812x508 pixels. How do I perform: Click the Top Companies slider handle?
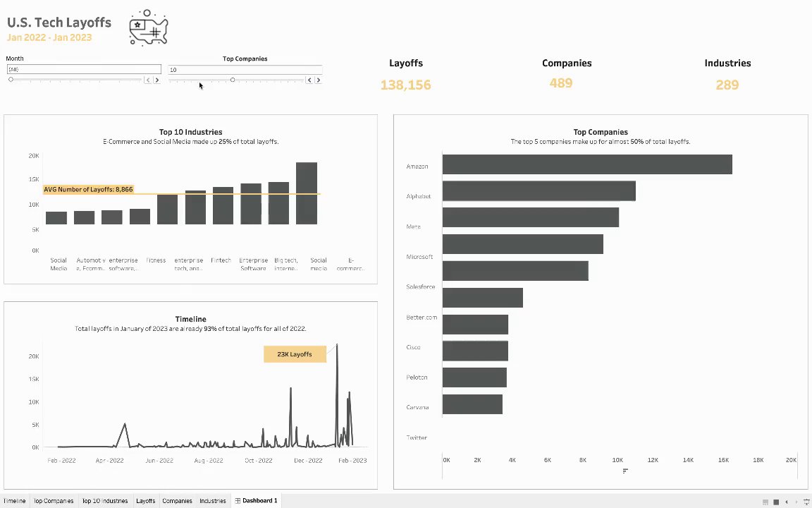click(x=233, y=80)
